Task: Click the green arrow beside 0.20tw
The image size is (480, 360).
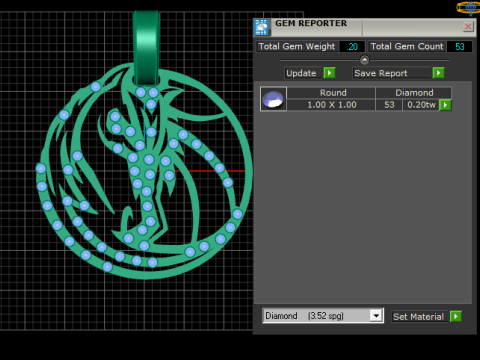Action: 446,105
